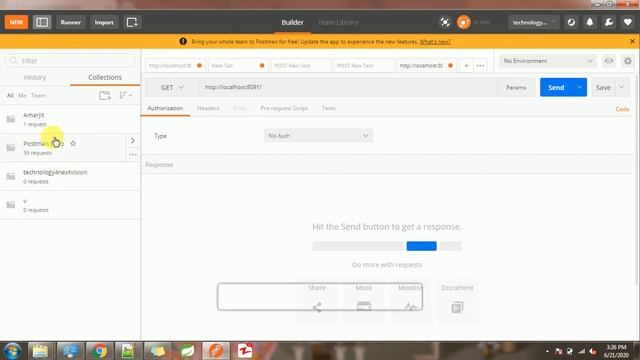Select the Authorization tab
Viewport: 640px width, 360px height.
coord(165,108)
